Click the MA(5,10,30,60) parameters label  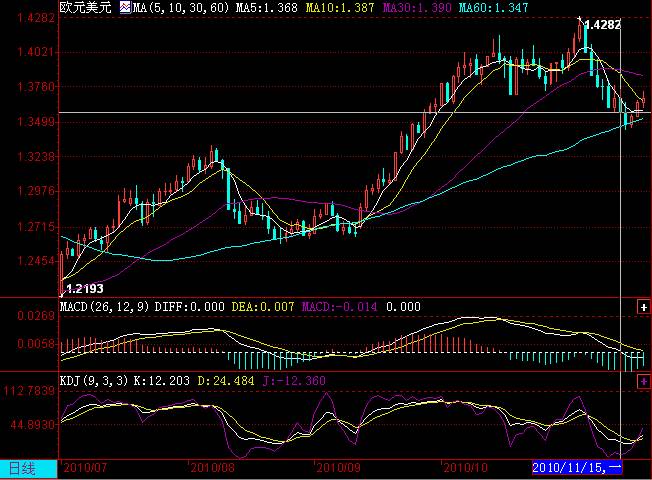(x=180, y=7)
